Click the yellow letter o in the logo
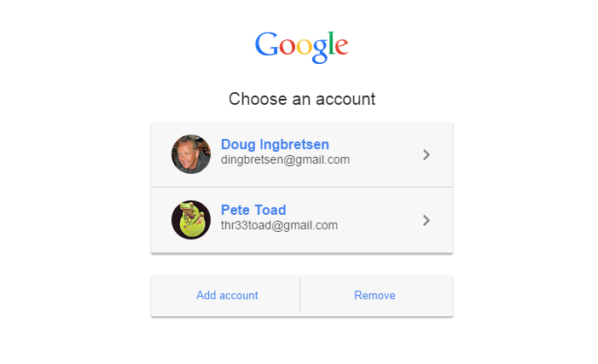Image resolution: width=598 pixels, height=364 pixels. tap(305, 47)
